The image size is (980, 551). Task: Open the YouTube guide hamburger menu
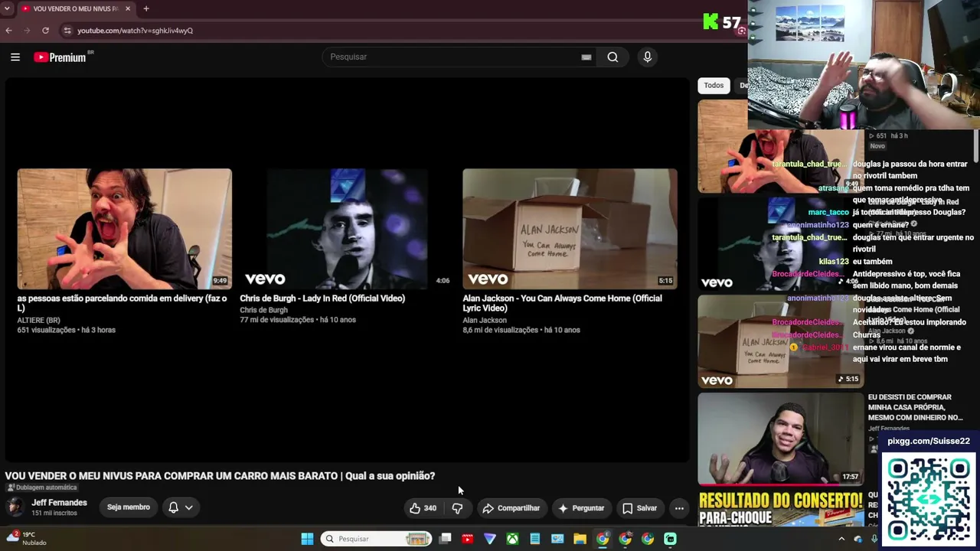click(15, 57)
